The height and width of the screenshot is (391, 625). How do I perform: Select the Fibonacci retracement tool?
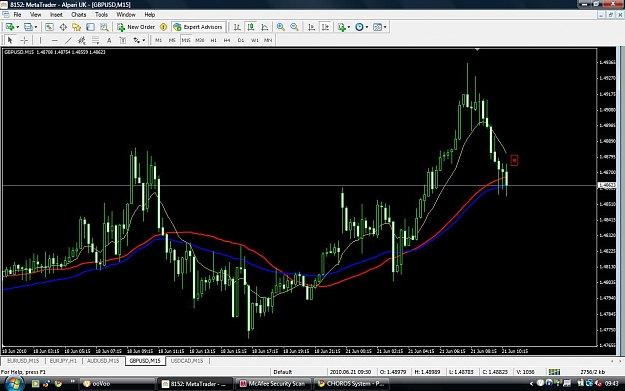point(95,40)
